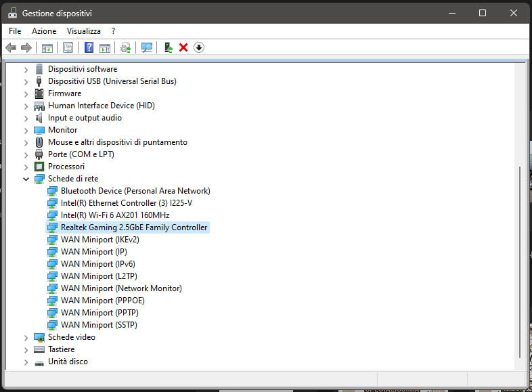Expand the Firmware category
This screenshot has height=392, width=532.
[26, 94]
